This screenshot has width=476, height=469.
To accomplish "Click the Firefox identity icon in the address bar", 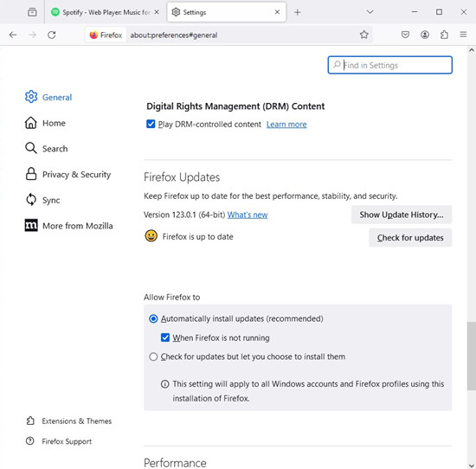I will point(93,35).
